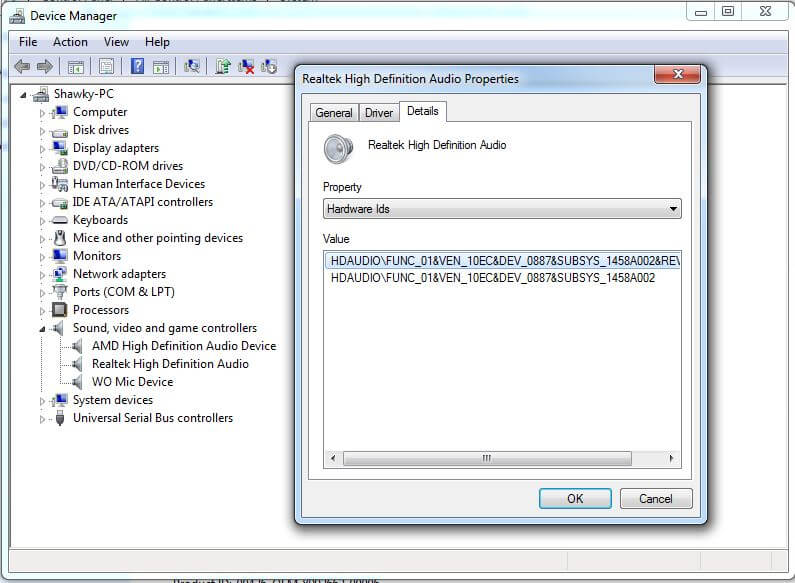Click the Keyboards category icon
795x583 pixels.
point(59,220)
